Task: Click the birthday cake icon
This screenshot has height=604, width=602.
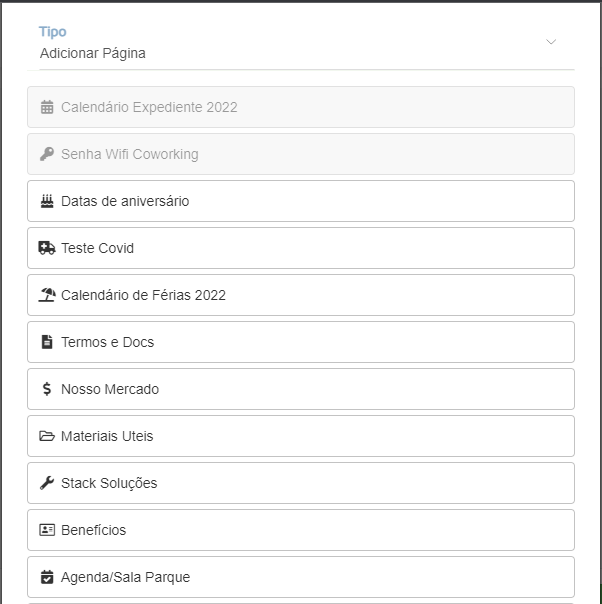Action: tap(47, 201)
